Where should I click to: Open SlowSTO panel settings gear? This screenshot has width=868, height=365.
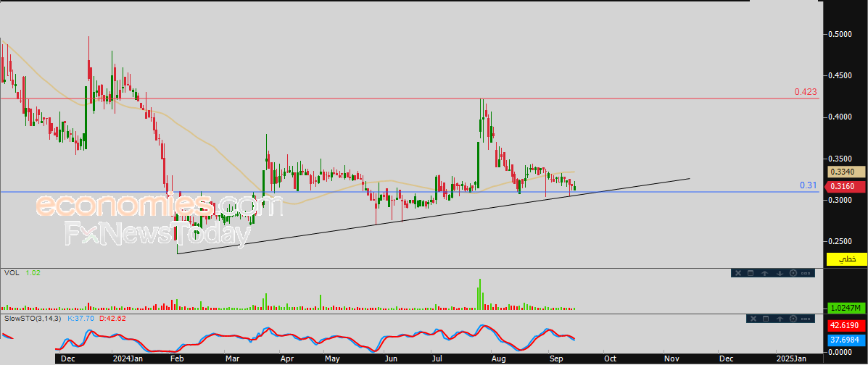click(x=794, y=319)
